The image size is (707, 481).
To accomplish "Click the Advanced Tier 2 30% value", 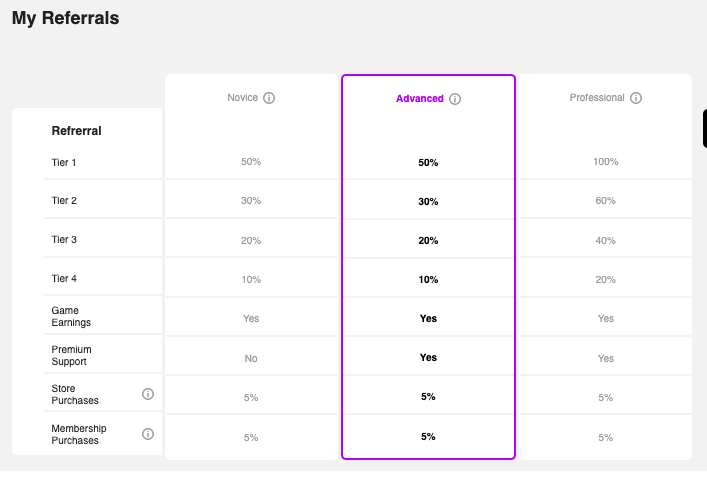I will 428,202.
